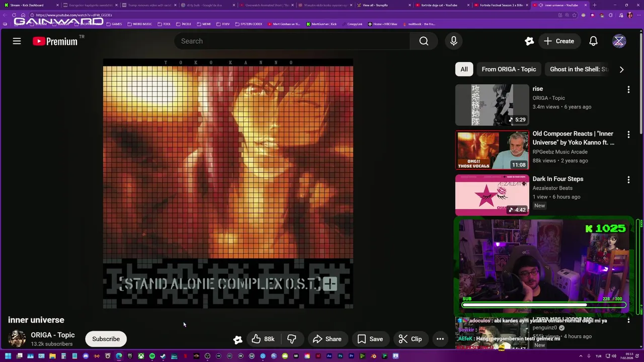Open the account avatar menu
The image size is (644, 362).
(x=619, y=41)
